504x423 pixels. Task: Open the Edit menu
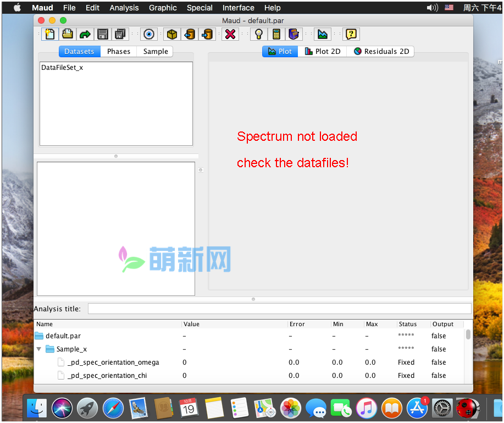click(x=92, y=8)
